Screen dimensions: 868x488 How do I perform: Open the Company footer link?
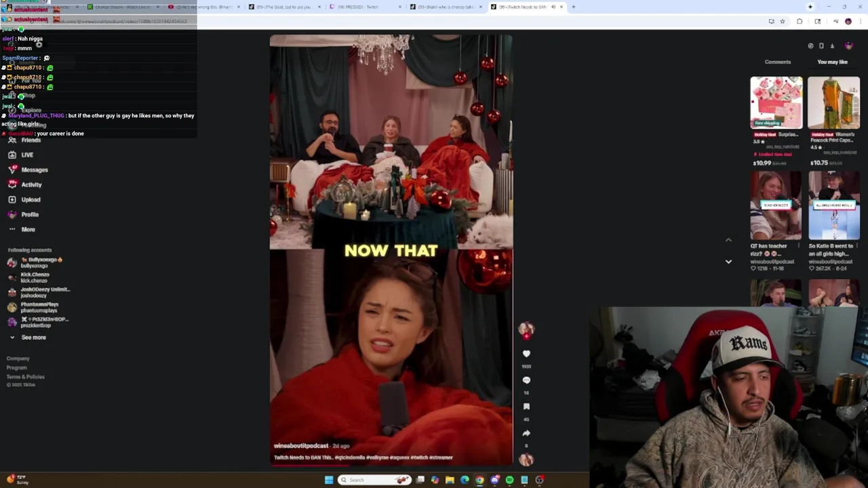point(18,359)
